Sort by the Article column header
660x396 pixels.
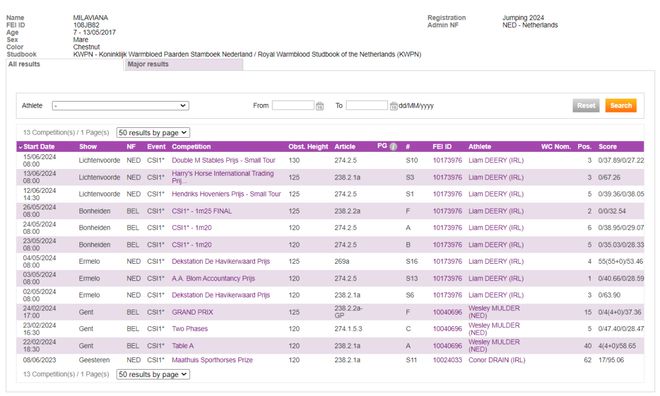click(x=345, y=146)
